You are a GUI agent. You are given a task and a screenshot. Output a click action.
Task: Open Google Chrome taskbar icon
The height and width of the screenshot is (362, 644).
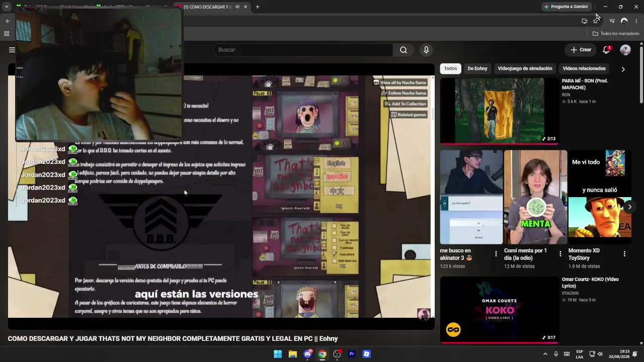point(323,354)
